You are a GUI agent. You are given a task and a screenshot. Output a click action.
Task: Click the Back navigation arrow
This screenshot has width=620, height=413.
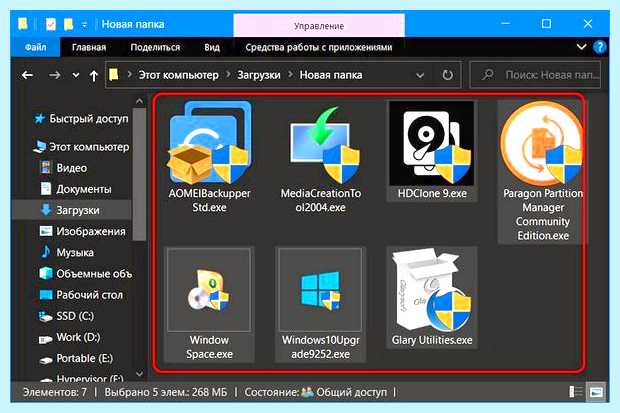point(27,75)
